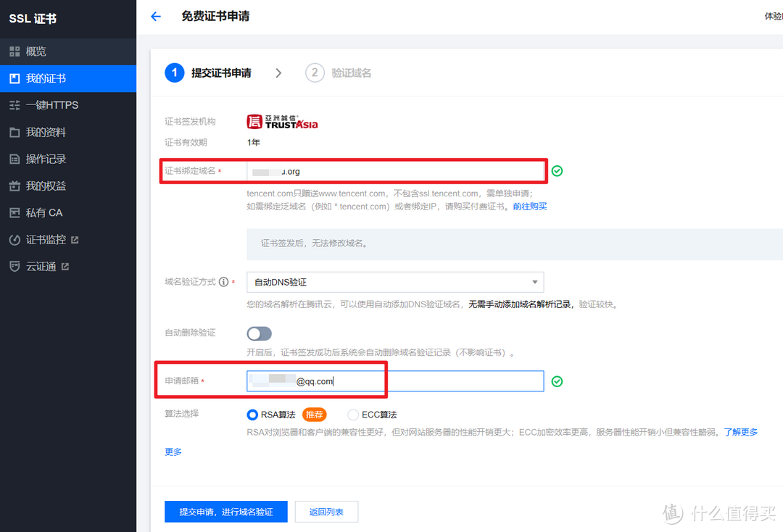Select the RSA算法 radio button
Viewport: 783px width, 532px height.
click(x=252, y=415)
